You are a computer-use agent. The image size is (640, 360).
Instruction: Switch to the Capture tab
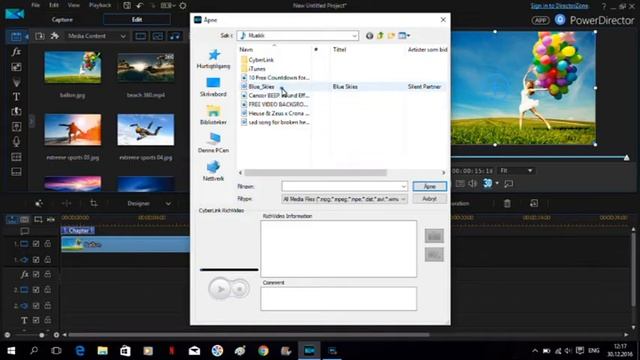coord(62,20)
